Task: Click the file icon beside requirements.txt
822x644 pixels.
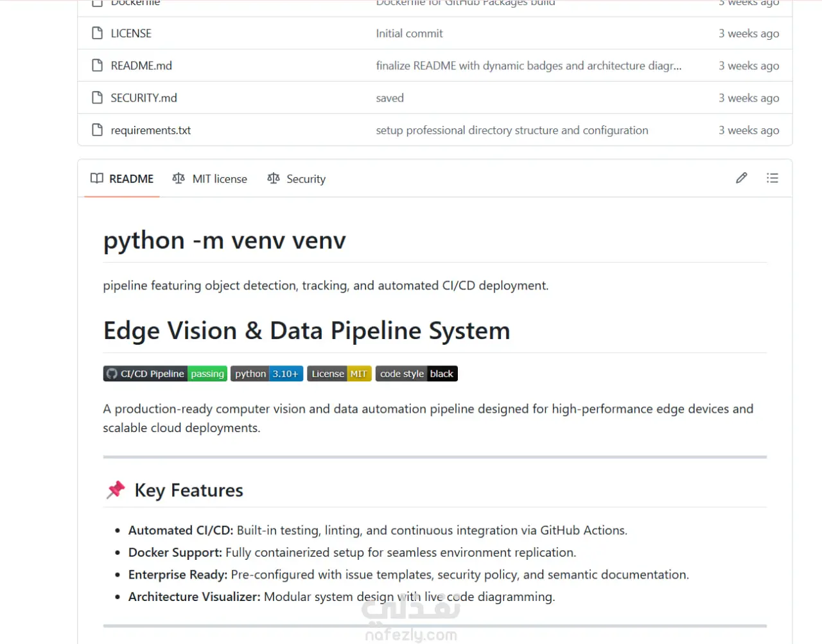Action: click(97, 130)
